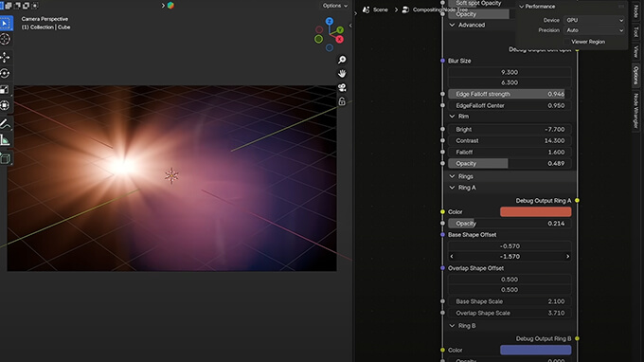Click the Subtract selection mode icon
This screenshot has height=362, width=644.
(17, 6)
